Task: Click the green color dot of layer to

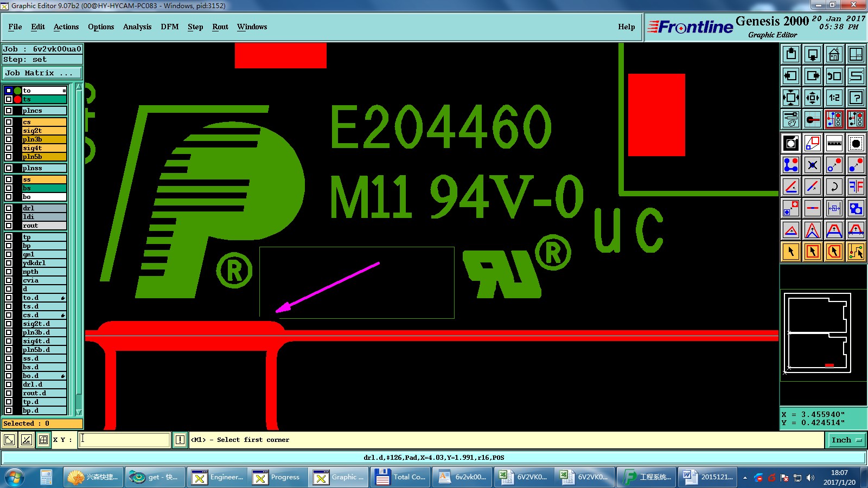Action: [x=18, y=91]
